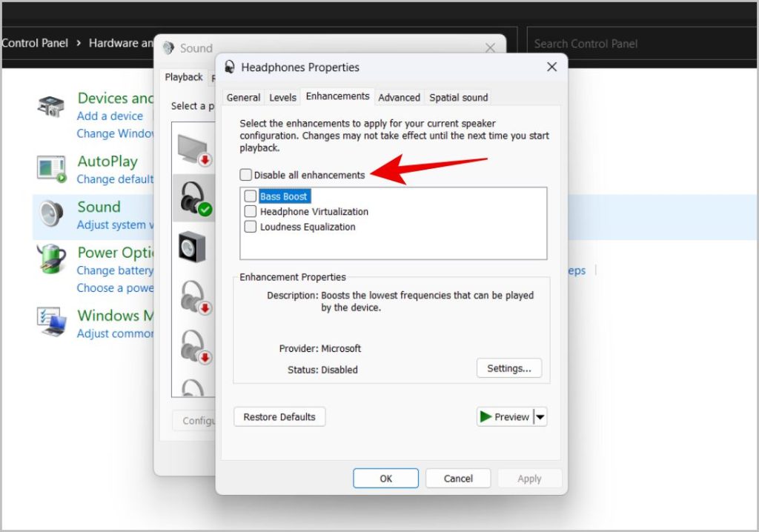Click the Headphones Properties title icon
This screenshot has height=532, width=759.
(230, 67)
